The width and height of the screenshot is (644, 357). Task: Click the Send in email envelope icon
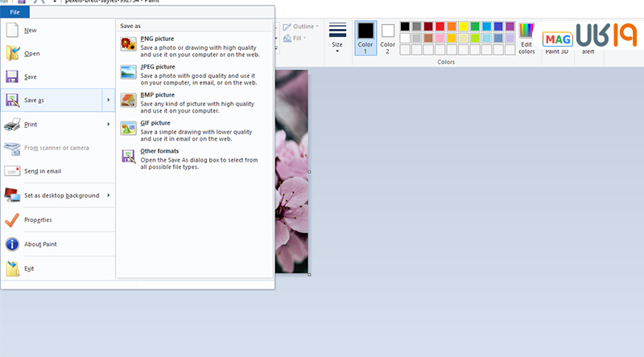(x=12, y=171)
